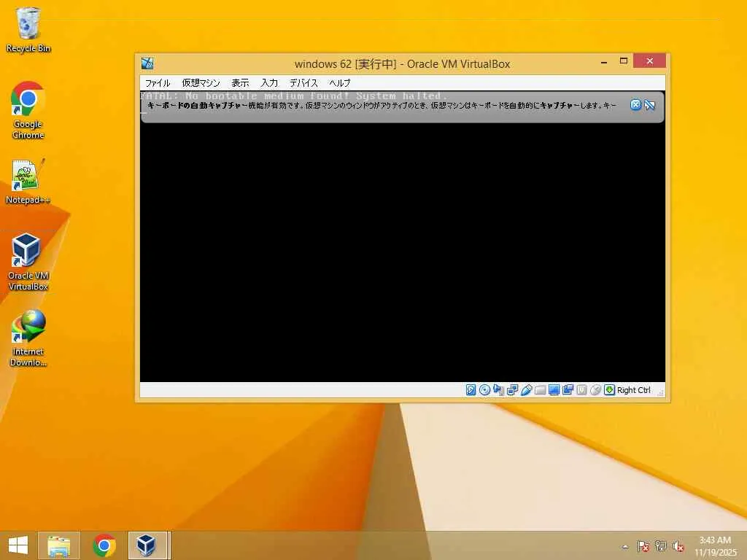
Task: Open Chrome from the taskbar
Action: click(x=104, y=545)
